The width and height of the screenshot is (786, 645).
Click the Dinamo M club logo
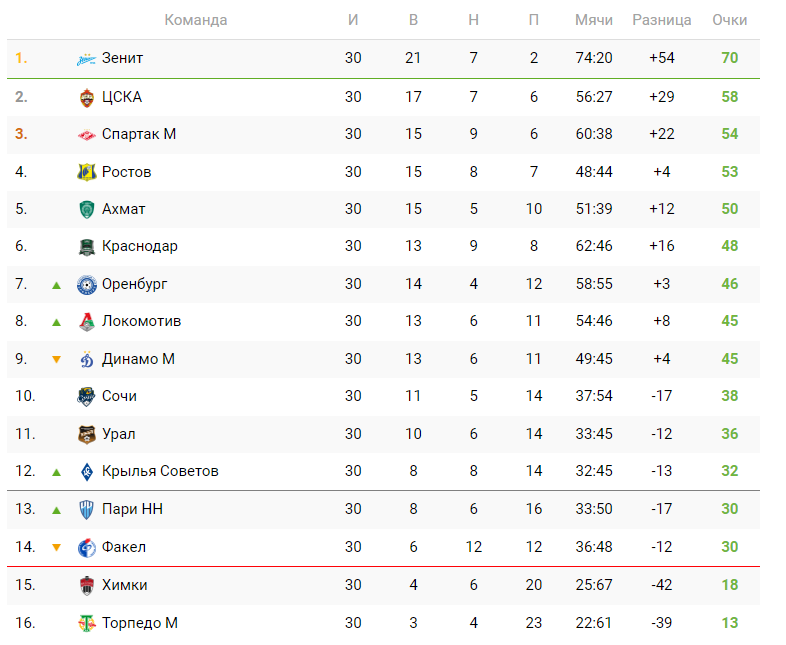point(87,359)
